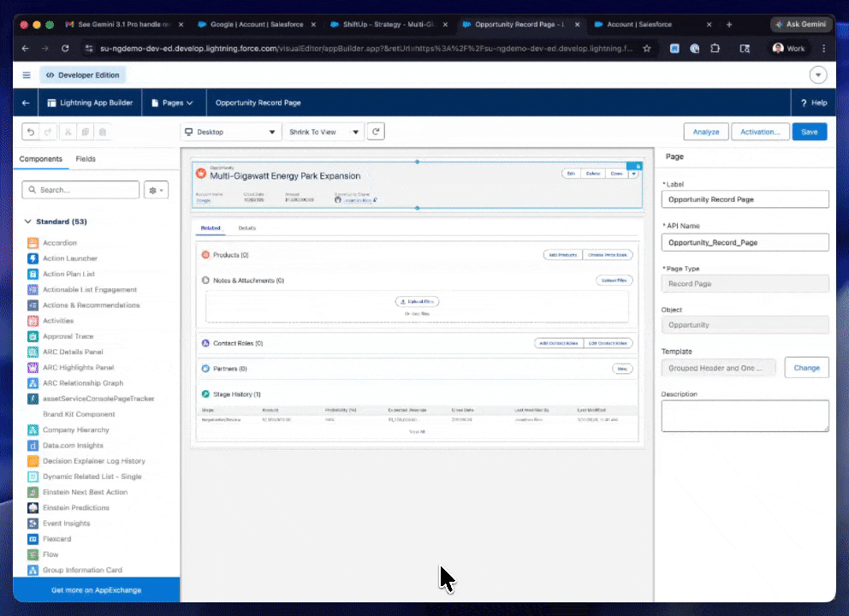849x616 pixels.
Task: Open the hamburger menu beside Developer Edition
Action: (27, 75)
